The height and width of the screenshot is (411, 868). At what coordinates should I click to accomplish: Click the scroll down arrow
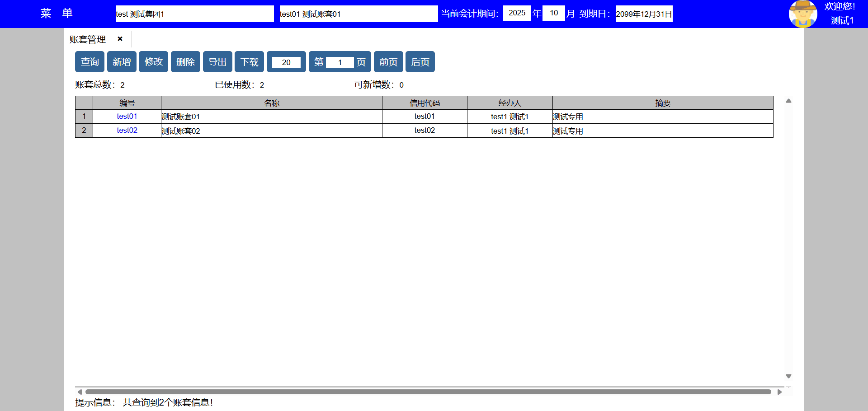click(x=788, y=376)
